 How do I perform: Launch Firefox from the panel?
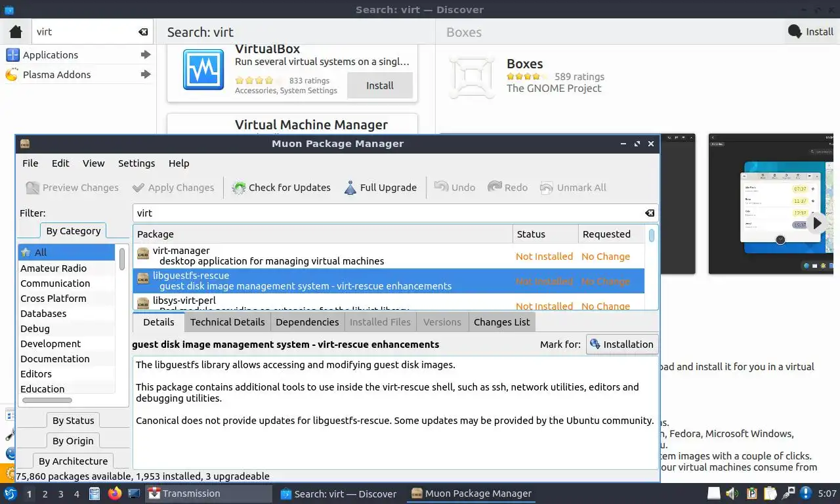(x=115, y=493)
